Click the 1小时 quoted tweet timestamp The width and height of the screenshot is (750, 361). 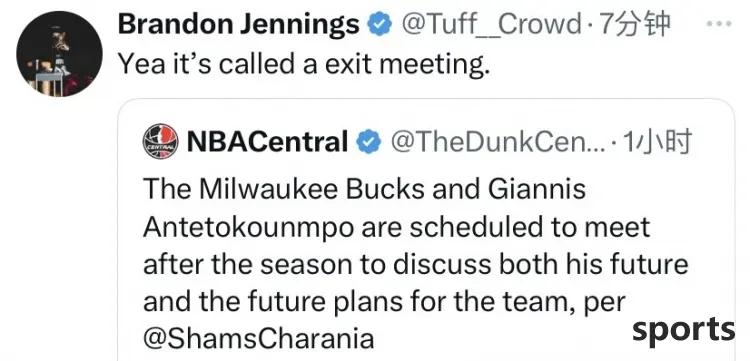[x=657, y=142]
